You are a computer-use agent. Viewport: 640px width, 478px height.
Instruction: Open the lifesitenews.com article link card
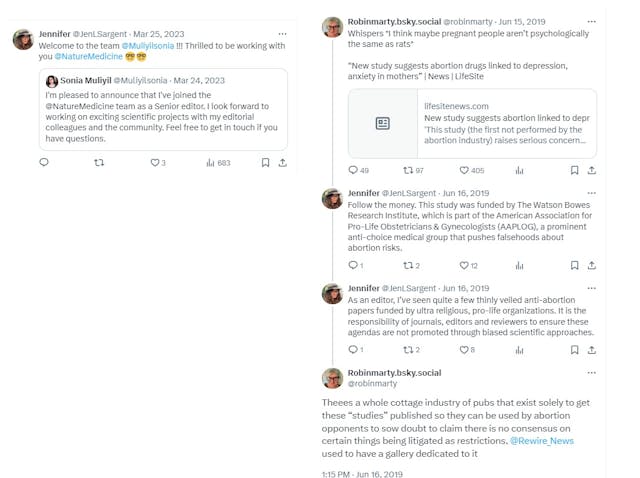click(472, 123)
